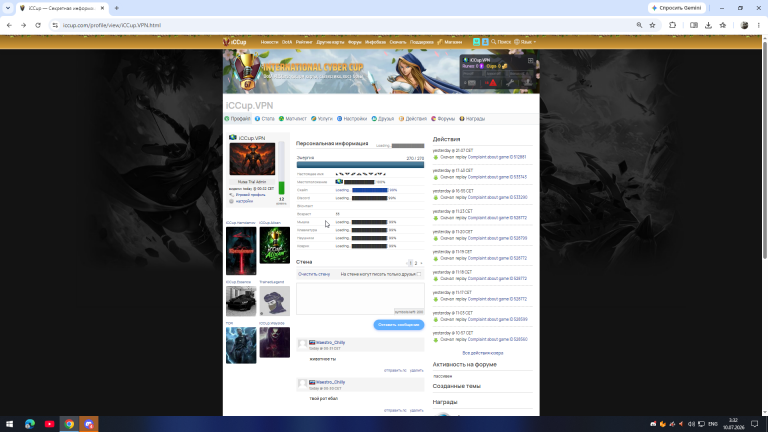Click the blue Энергия progress bar
Image resolution: width=768 pixels, height=432 pixels.
pyautogui.click(x=360, y=165)
